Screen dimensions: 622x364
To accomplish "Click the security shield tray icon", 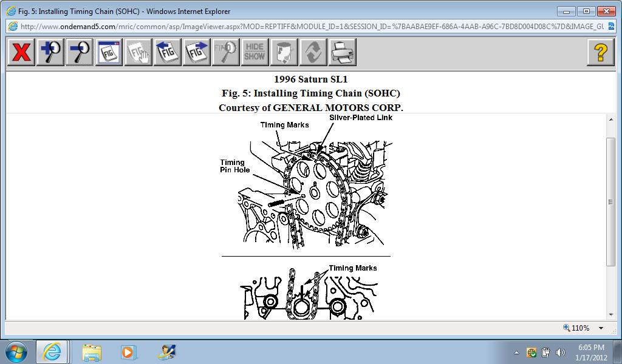I will point(531,352).
